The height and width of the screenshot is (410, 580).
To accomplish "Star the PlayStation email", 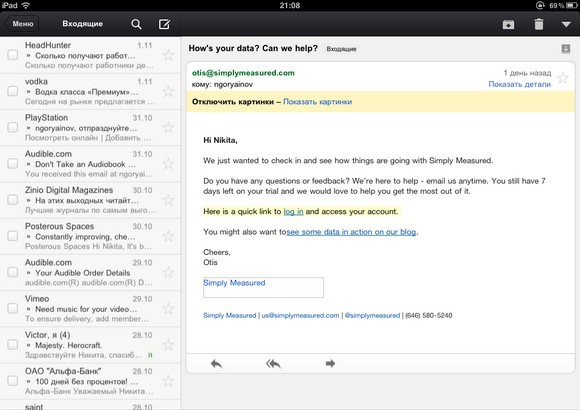I will pos(168,127).
